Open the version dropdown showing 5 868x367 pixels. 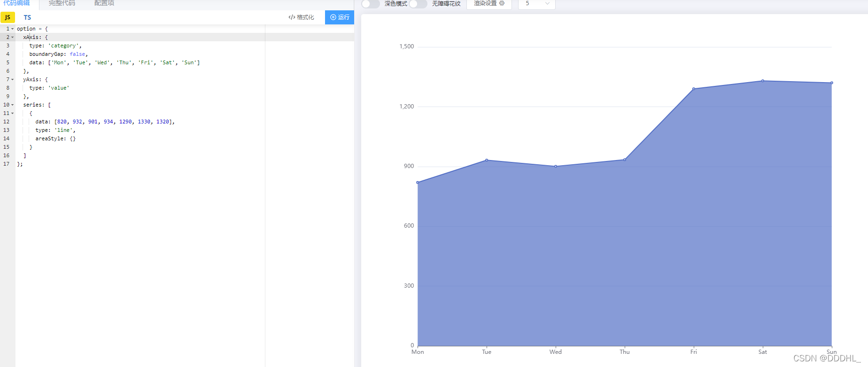pyautogui.click(x=537, y=3)
